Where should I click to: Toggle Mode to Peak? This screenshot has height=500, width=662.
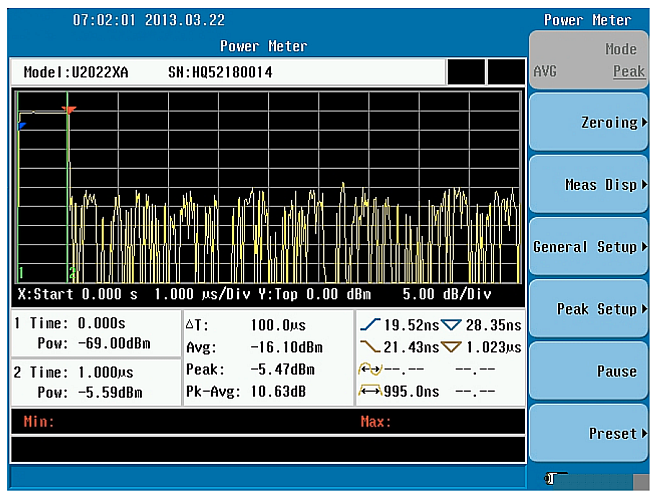point(628,72)
